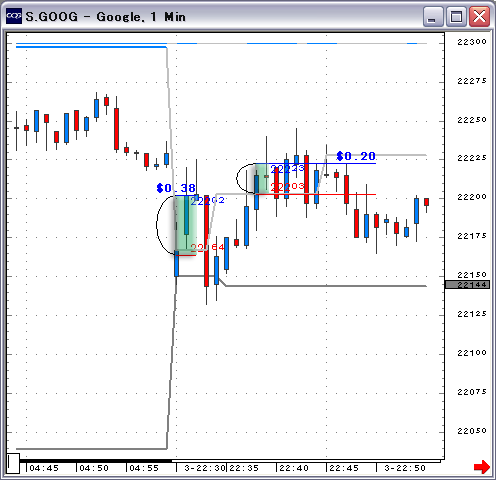496x480 pixels.
Task: Maximize the S.GOOG chart window
Action: (x=456, y=16)
